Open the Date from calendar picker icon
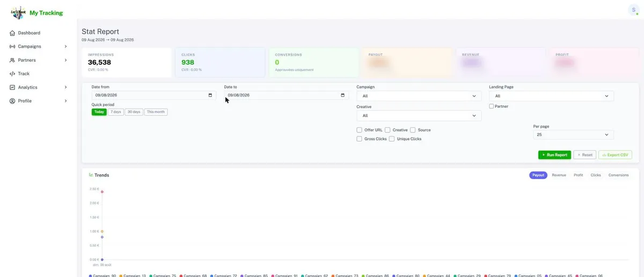 coord(210,95)
